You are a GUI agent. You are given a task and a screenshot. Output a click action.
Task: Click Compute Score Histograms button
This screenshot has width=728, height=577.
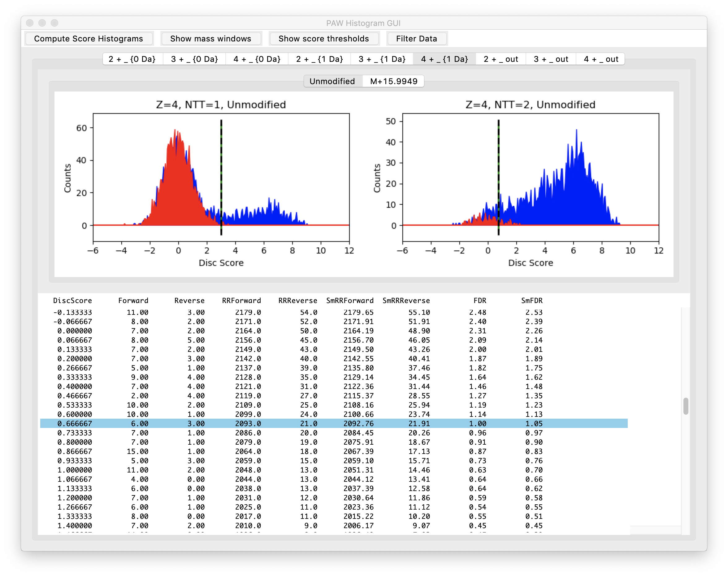click(x=89, y=38)
